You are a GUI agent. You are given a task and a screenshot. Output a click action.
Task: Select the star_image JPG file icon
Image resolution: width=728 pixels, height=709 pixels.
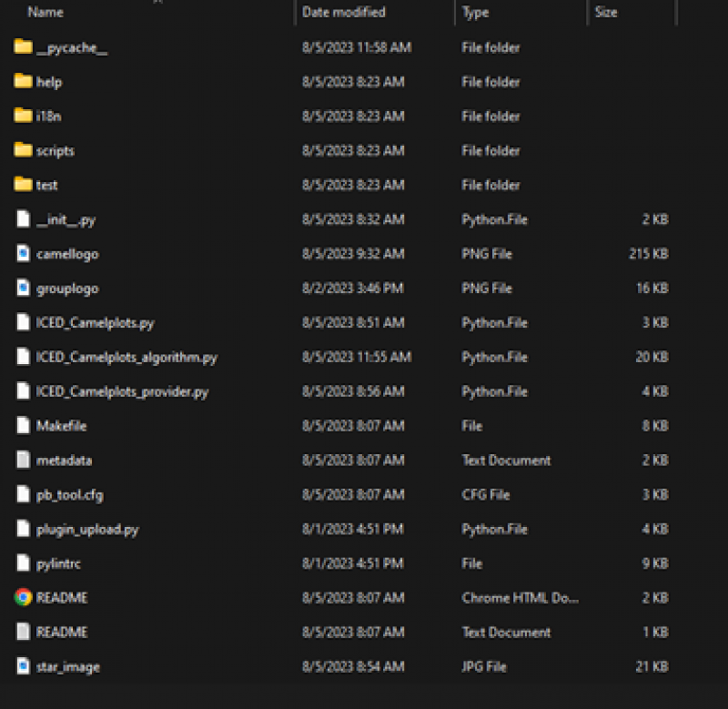point(23,666)
